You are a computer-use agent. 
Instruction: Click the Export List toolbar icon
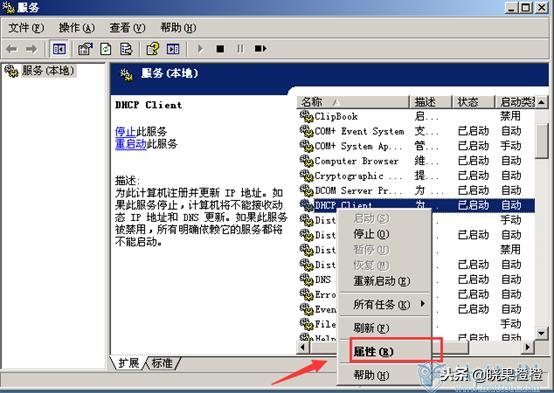[126, 49]
